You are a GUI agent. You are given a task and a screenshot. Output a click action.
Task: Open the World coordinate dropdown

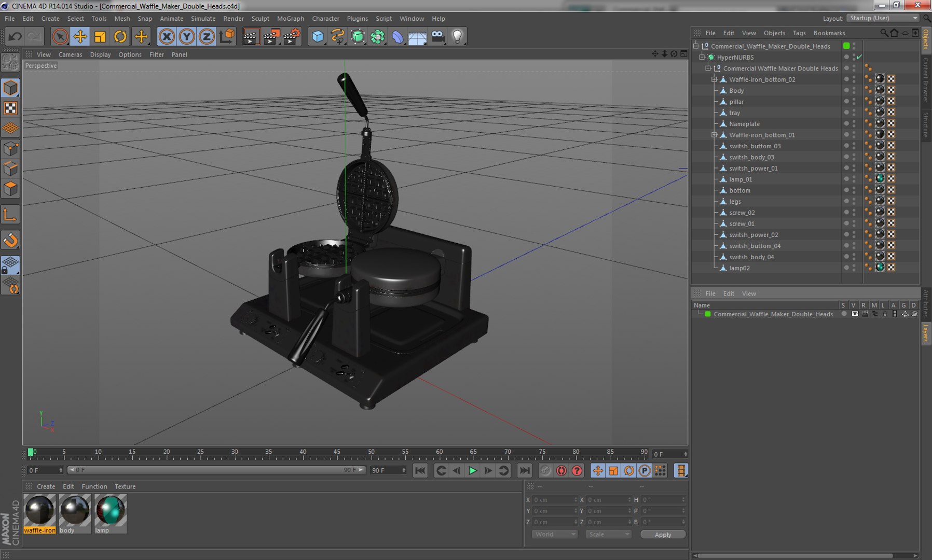[554, 534]
